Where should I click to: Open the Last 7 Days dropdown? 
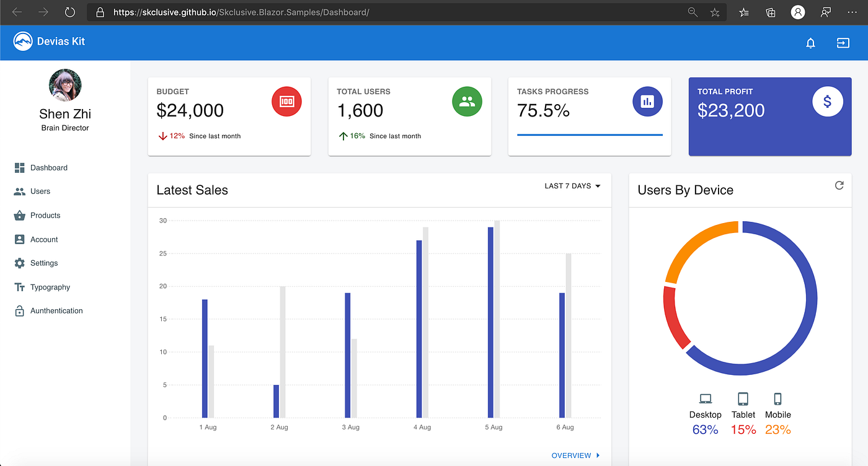pos(572,185)
